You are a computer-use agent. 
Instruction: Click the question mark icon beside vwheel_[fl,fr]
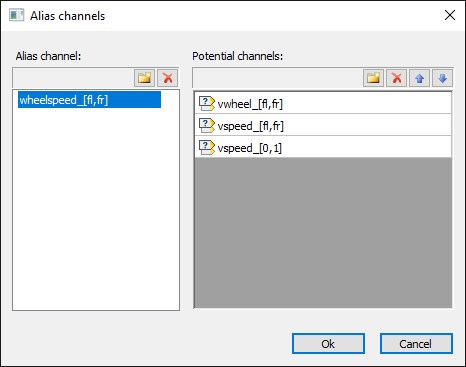(207, 103)
